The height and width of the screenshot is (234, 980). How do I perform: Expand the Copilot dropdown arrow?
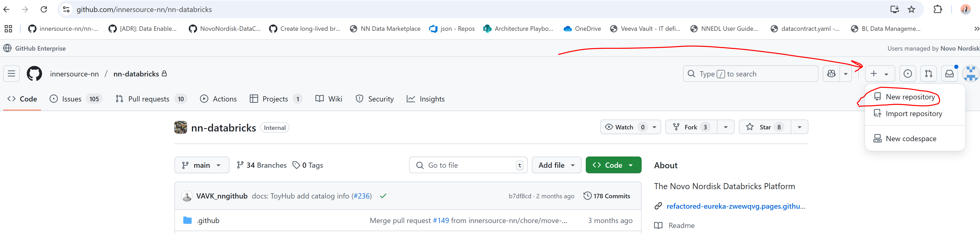click(846, 73)
